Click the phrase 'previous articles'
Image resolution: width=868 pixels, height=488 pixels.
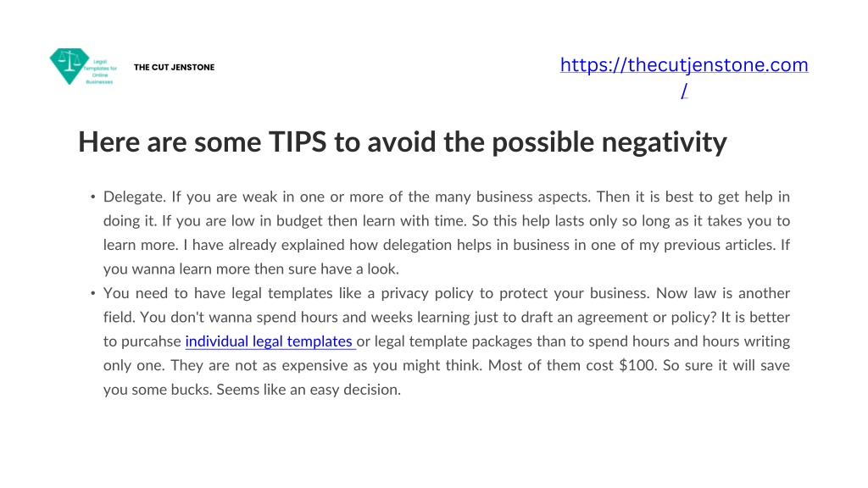coord(719,245)
